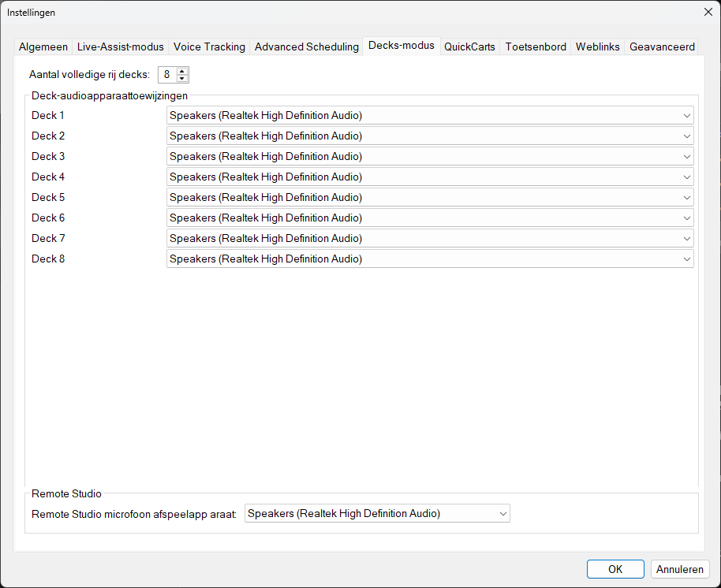The image size is (721, 588).
Task: Switch to the Toetsenbord tab
Action: 536,47
